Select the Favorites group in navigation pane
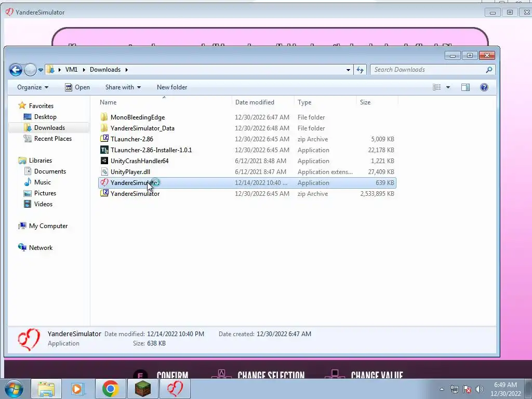The image size is (532, 399). (41, 106)
